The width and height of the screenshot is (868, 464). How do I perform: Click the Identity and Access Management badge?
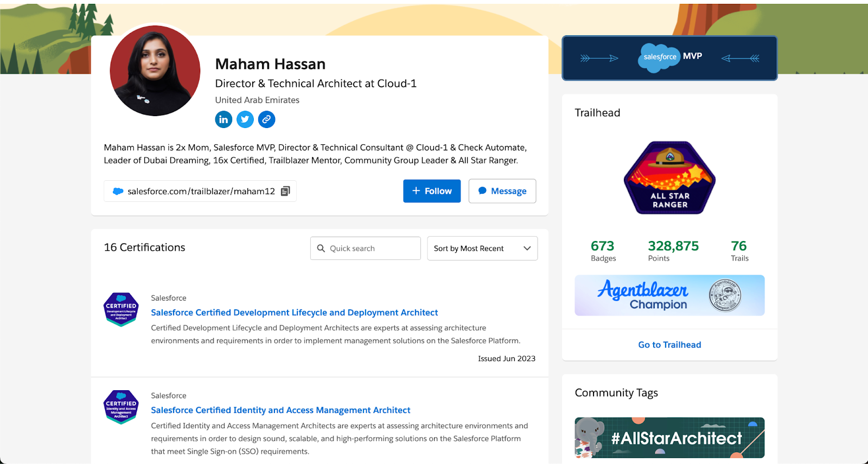[121, 408]
